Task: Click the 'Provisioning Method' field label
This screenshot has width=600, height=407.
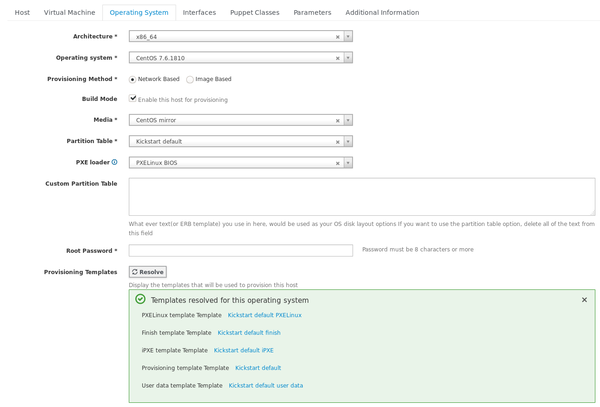Action: tap(82, 79)
